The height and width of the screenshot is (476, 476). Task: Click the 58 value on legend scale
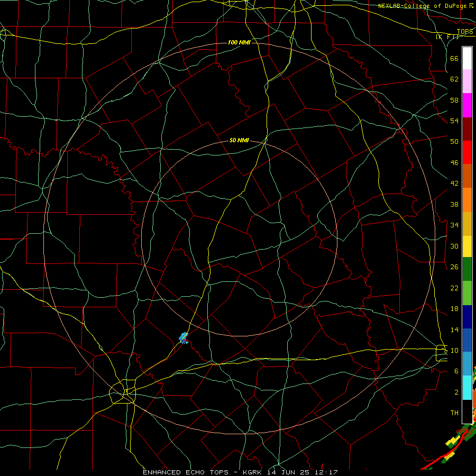pos(454,100)
